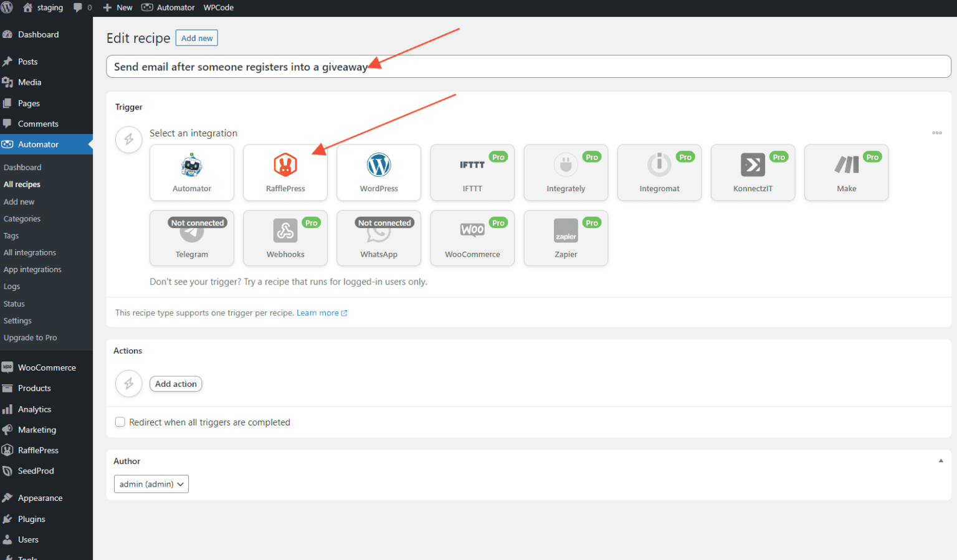The height and width of the screenshot is (560, 957).
Task: Open SeedProd from the sidebar
Action: (36, 470)
